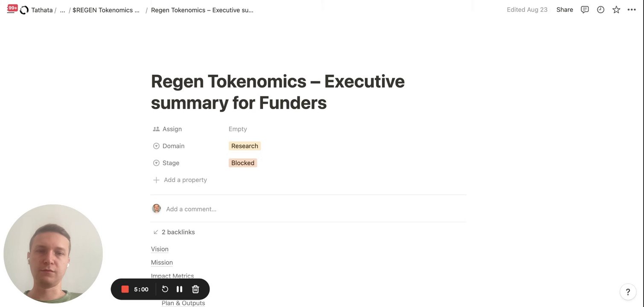Click the help question mark button
The width and height of the screenshot is (644, 307).
pos(628,292)
